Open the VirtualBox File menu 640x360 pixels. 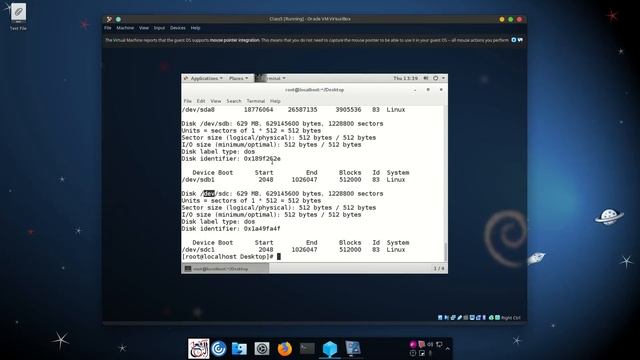pyautogui.click(x=108, y=28)
